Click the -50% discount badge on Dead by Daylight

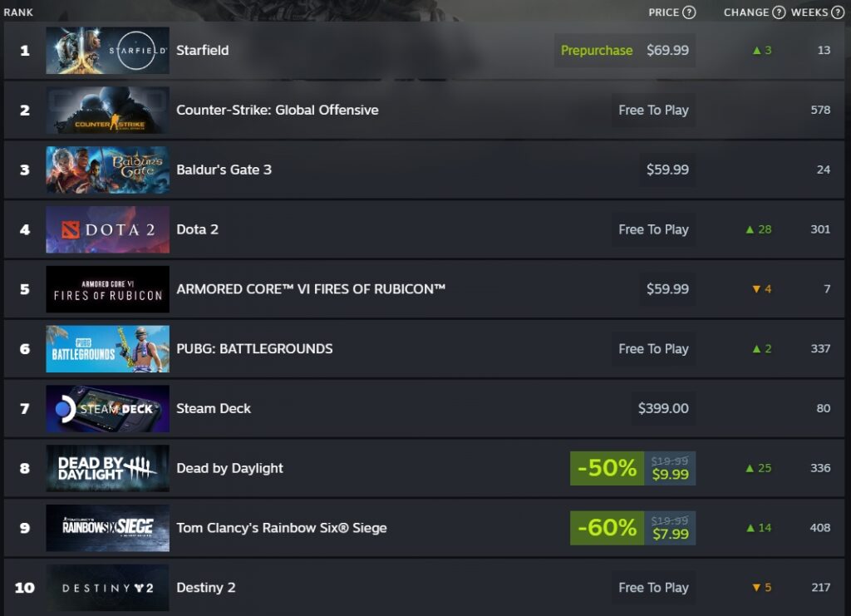(606, 467)
